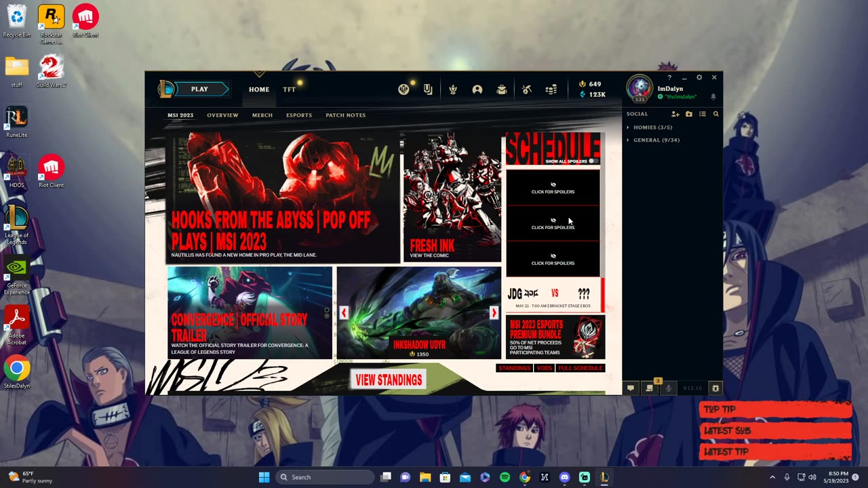Open the Recycle Bin on desktop
Image resolution: width=868 pixels, height=488 pixels.
click(17, 21)
